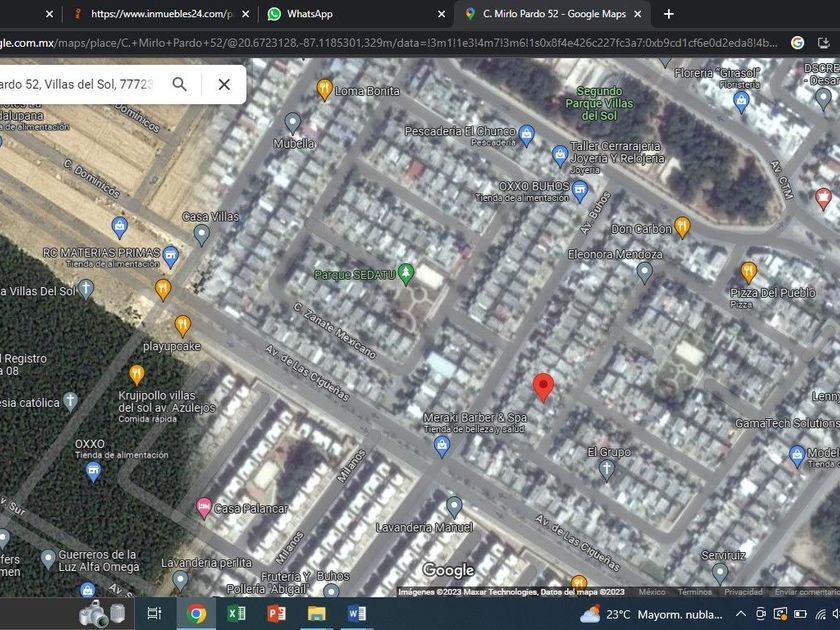Click Enviar comentarios link

pyautogui.click(x=807, y=592)
